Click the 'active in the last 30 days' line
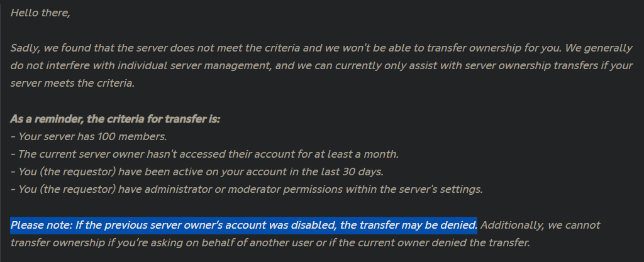 197,172
